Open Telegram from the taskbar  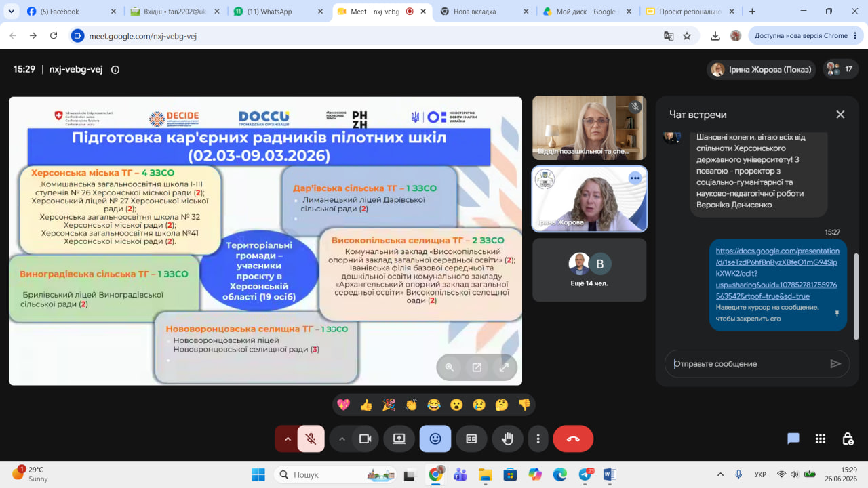click(585, 474)
